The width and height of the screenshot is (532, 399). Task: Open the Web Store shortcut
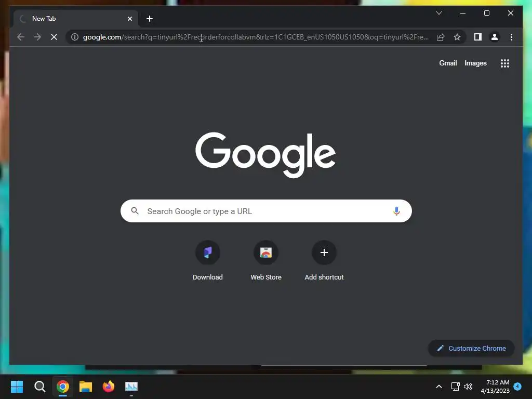click(266, 261)
